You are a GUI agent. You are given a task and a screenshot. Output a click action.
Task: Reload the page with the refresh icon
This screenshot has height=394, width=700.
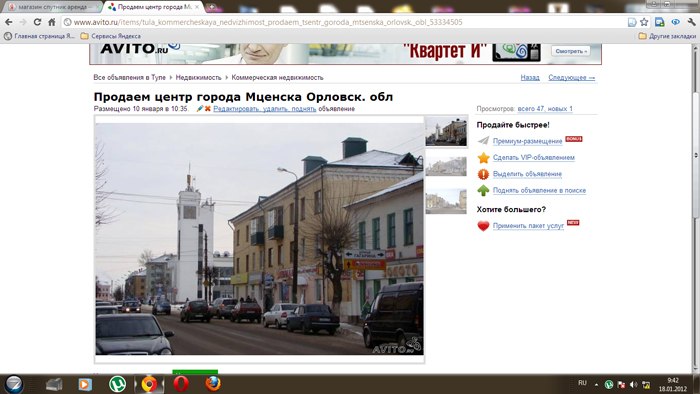(x=38, y=22)
